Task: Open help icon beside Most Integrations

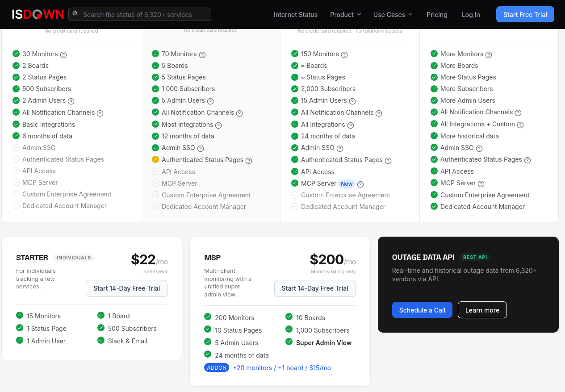Action: click(218, 125)
